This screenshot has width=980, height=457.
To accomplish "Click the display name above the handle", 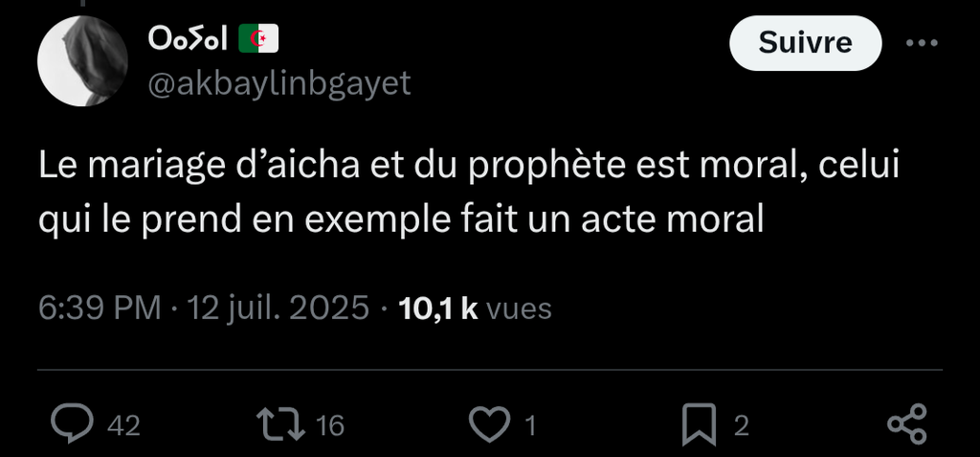I will (188, 39).
